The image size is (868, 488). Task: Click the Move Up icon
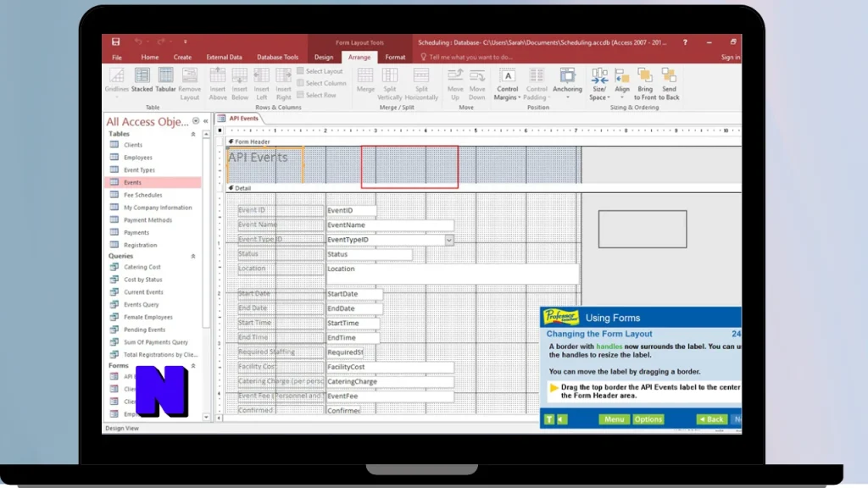click(455, 84)
